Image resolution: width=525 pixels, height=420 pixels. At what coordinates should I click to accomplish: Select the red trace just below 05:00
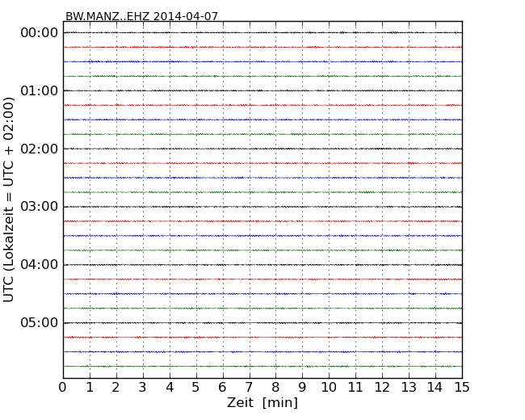(x=262, y=338)
